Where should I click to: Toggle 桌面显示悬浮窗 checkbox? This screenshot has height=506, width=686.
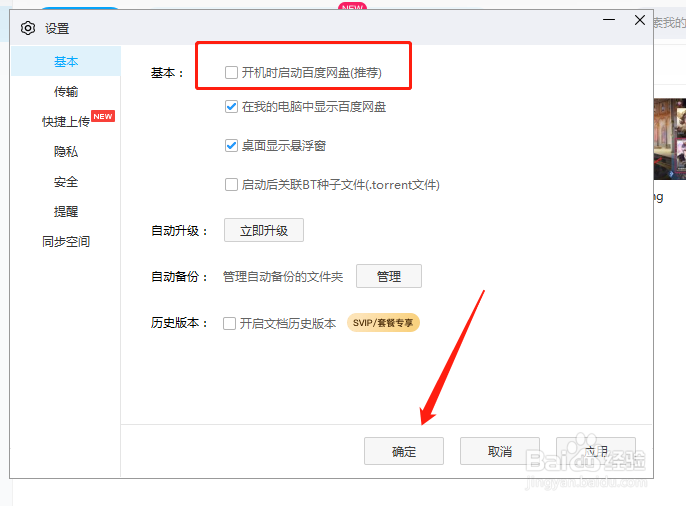click(x=231, y=145)
